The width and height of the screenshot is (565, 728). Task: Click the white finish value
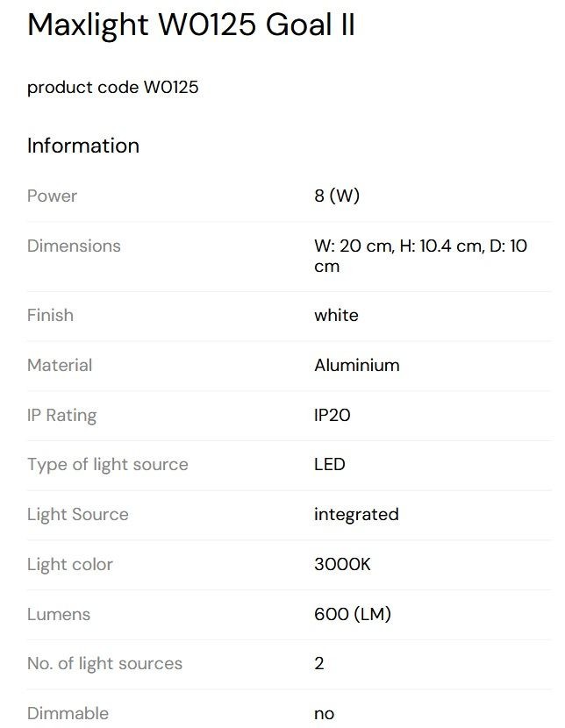336,315
